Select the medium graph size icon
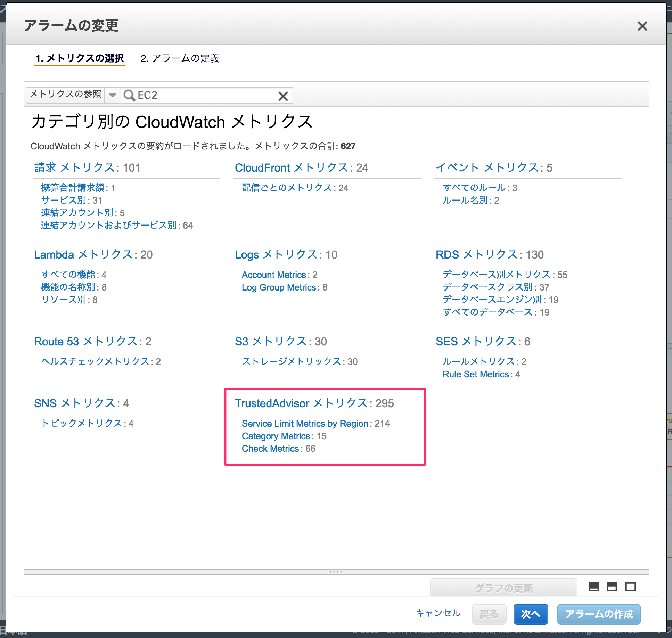 [612, 587]
